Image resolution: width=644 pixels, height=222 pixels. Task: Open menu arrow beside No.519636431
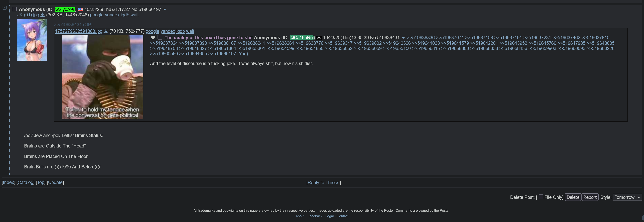click(x=403, y=38)
